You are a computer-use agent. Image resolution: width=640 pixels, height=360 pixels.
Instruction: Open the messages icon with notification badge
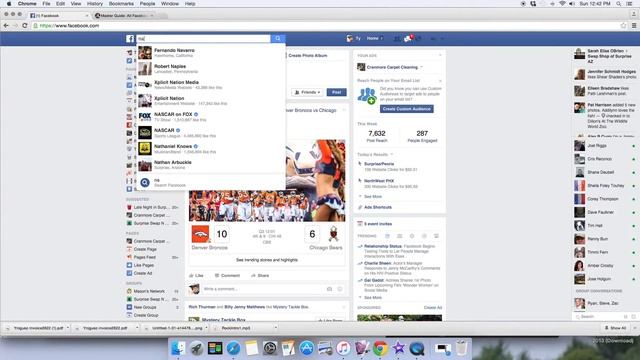tap(408, 38)
